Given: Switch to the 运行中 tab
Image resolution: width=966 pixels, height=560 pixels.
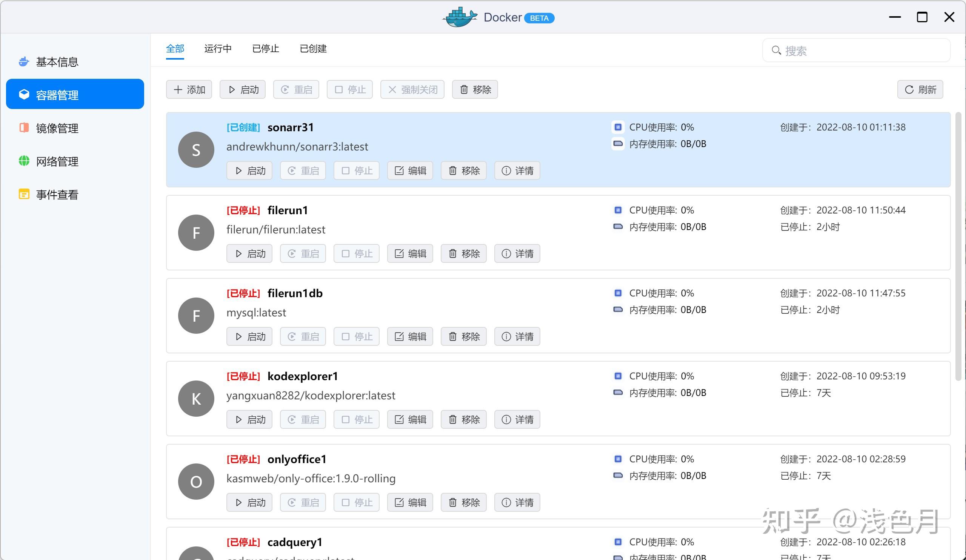Looking at the screenshot, I should tap(218, 49).
